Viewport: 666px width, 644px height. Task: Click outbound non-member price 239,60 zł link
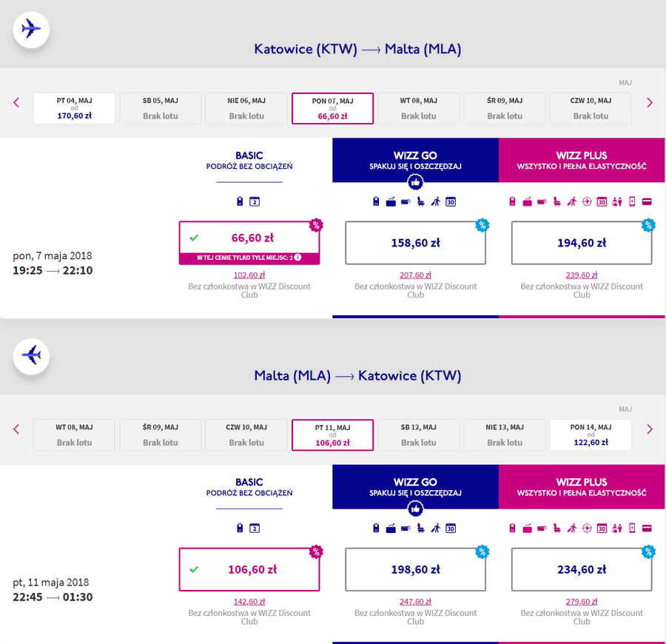pos(582,275)
